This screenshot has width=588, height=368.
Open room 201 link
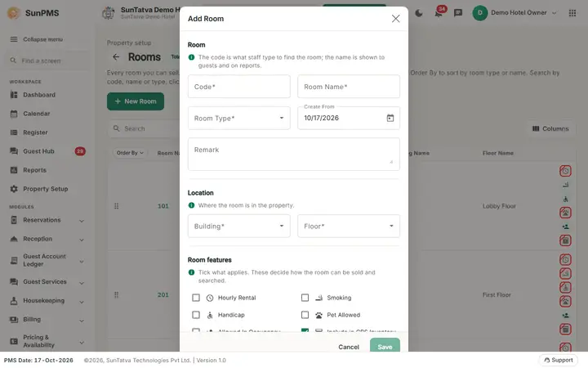pos(163,295)
